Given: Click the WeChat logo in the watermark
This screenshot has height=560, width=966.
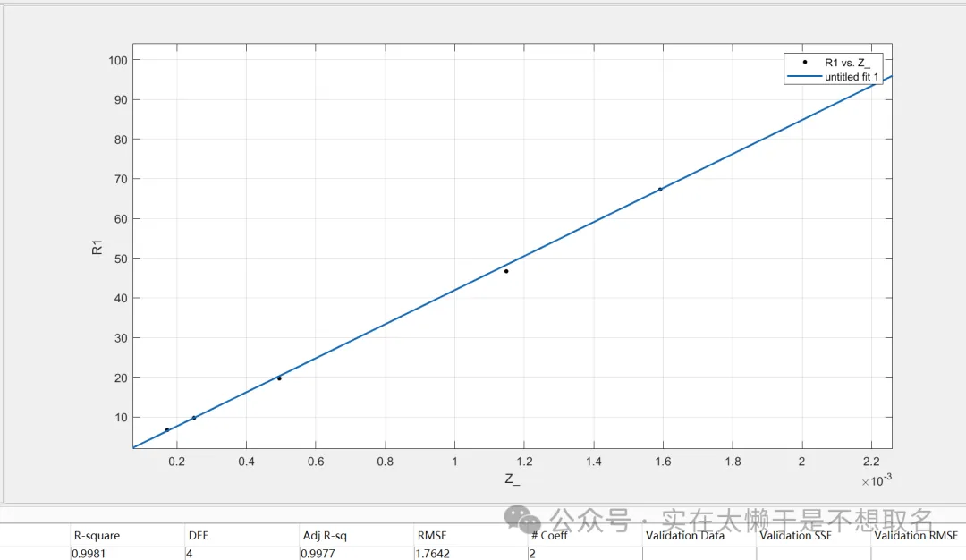Looking at the screenshot, I should coord(522,520).
